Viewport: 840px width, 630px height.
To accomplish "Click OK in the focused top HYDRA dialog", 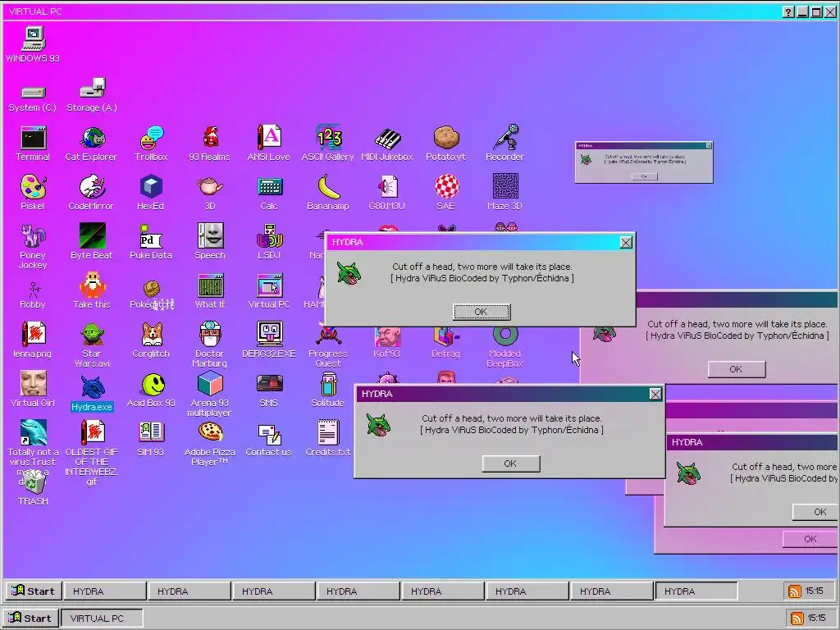I will 481,312.
